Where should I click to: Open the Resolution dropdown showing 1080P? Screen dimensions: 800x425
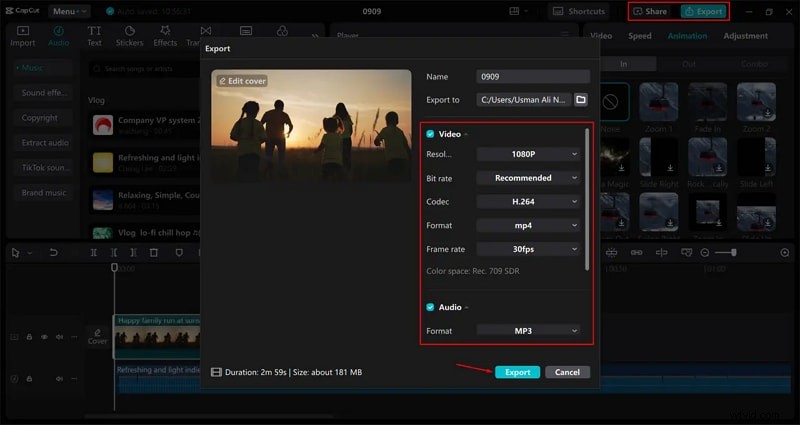pyautogui.click(x=528, y=154)
